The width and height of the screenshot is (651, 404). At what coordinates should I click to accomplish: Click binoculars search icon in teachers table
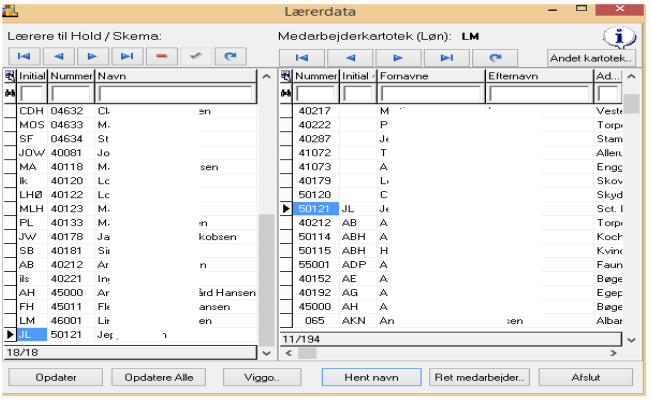click(x=10, y=93)
